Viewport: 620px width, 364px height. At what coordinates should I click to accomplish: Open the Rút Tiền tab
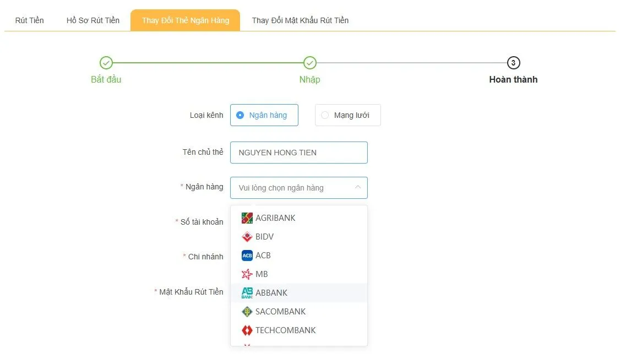pyautogui.click(x=30, y=20)
